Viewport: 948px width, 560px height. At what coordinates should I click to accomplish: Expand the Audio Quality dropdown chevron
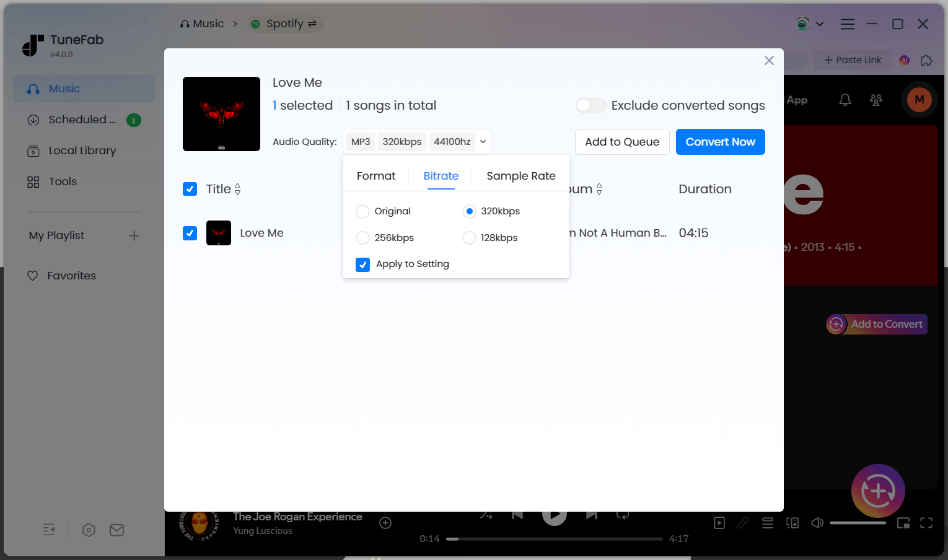[x=484, y=141]
